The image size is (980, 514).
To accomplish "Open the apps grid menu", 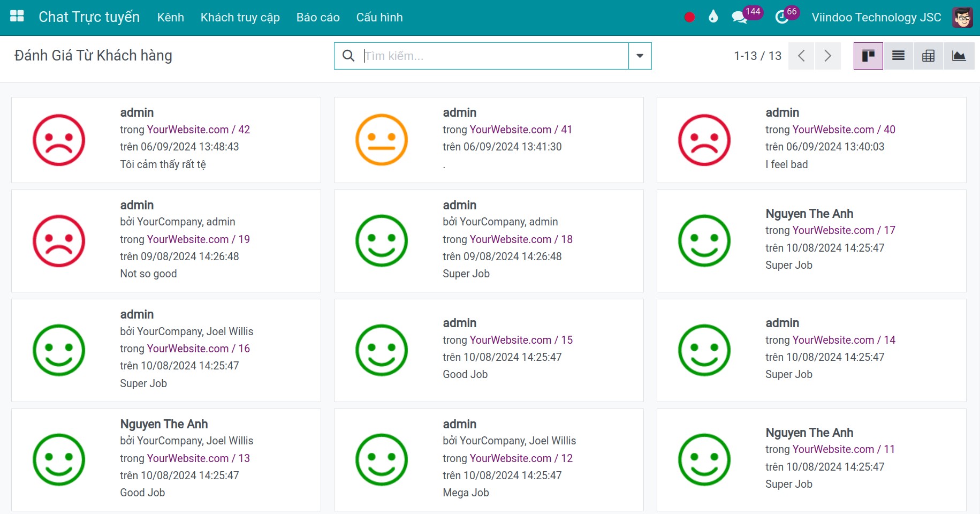I will (17, 17).
